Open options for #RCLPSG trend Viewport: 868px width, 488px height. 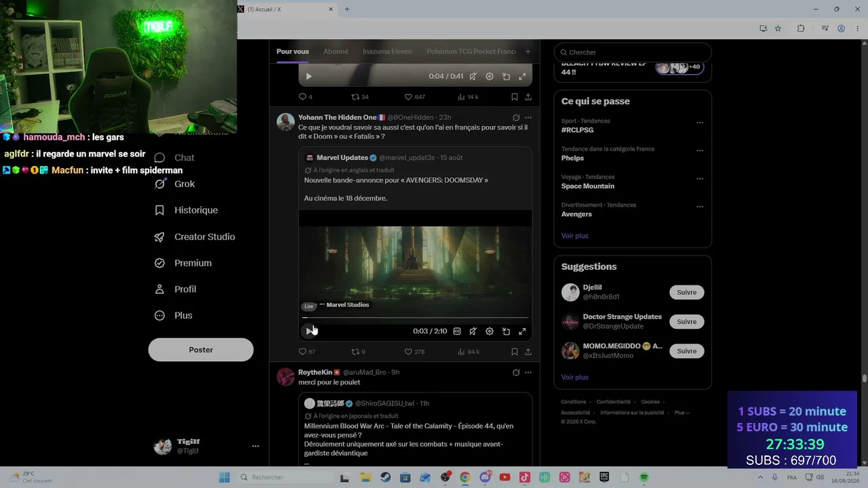[x=700, y=123]
